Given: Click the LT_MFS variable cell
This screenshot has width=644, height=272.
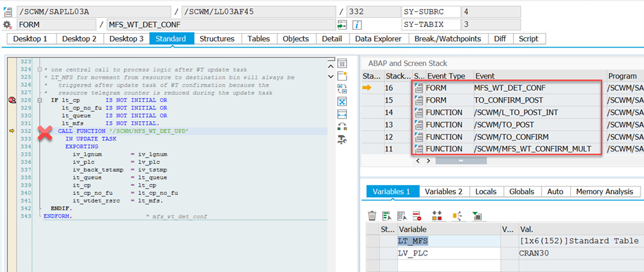Looking at the screenshot, I should tap(449, 241).
